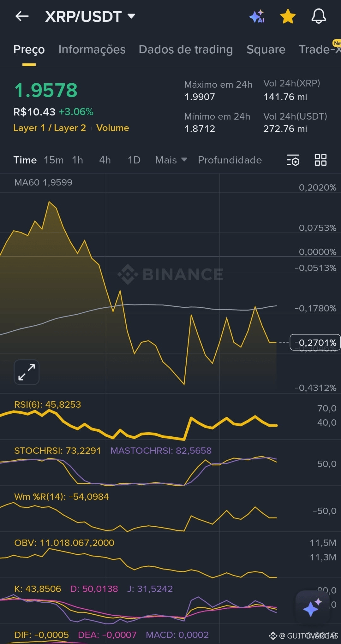Tap the 0,2020% price axis label
Screen dimensions: 341x644
(x=318, y=188)
